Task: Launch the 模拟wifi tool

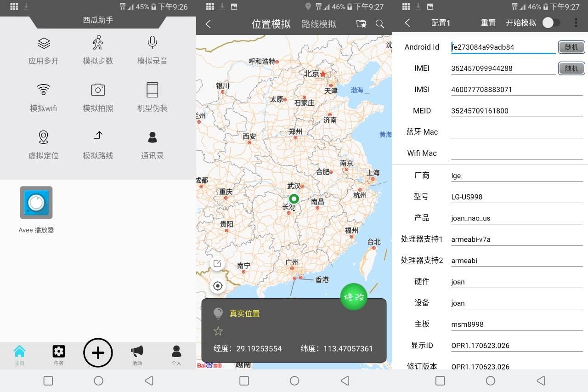Action: pos(44,97)
